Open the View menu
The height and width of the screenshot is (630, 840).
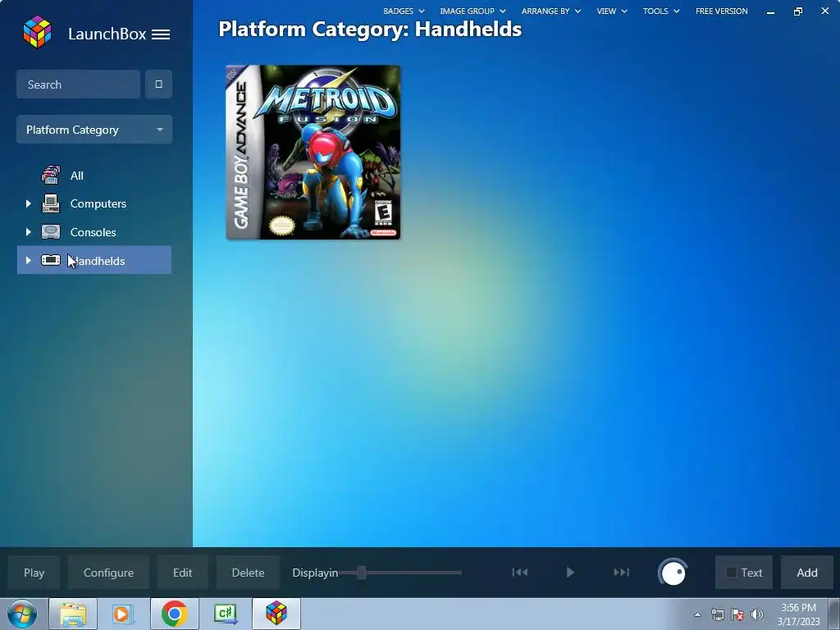coord(612,11)
